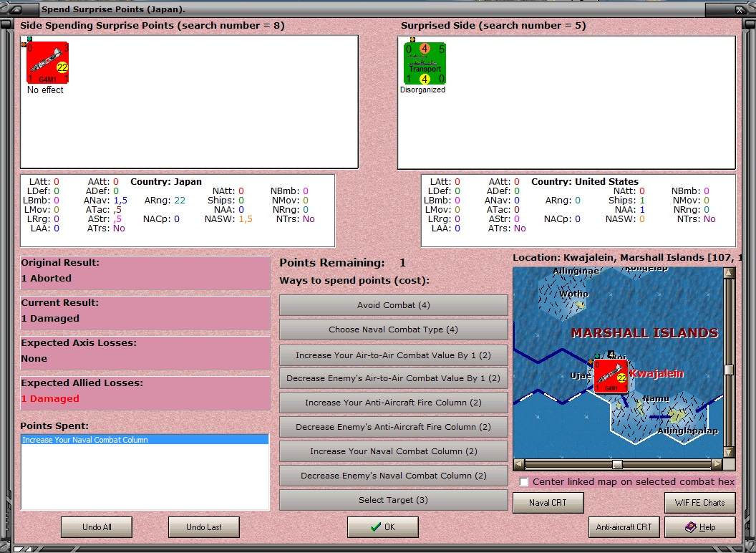Select 'Increase Your Naval Combat Column' in Points Spent list
Screen dimensions: 756x553
[x=145, y=440]
